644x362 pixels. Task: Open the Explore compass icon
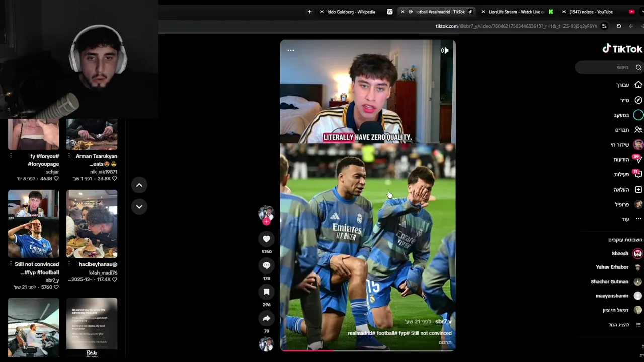point(638,100)
